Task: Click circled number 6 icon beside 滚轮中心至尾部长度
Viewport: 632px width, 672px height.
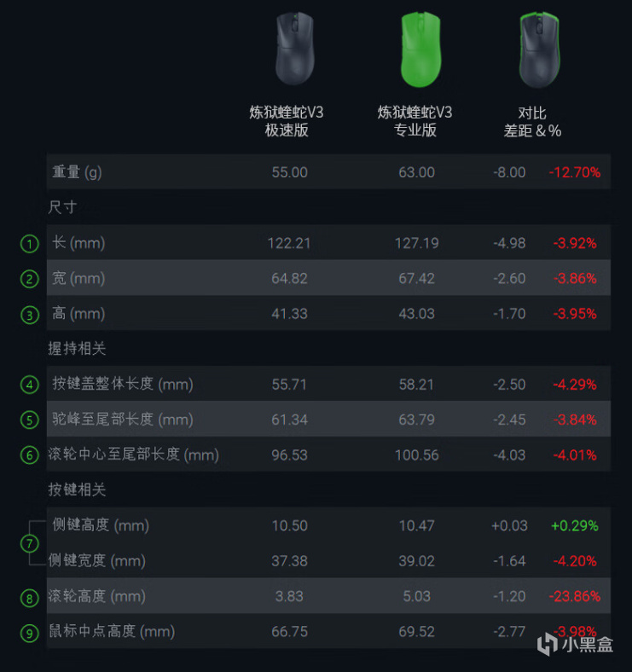Action: [30, 455]
